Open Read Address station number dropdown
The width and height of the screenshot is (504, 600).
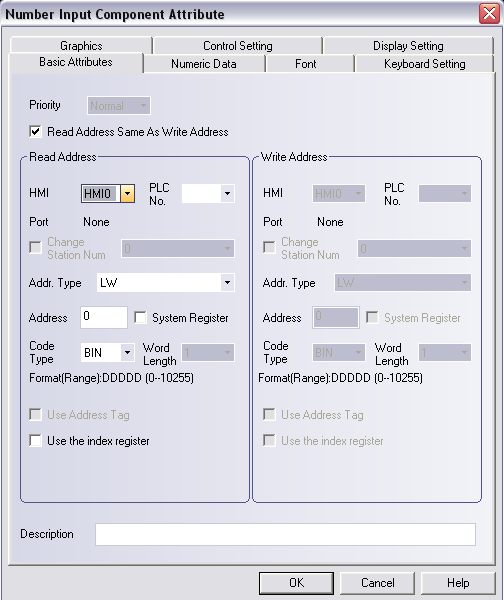178,248
